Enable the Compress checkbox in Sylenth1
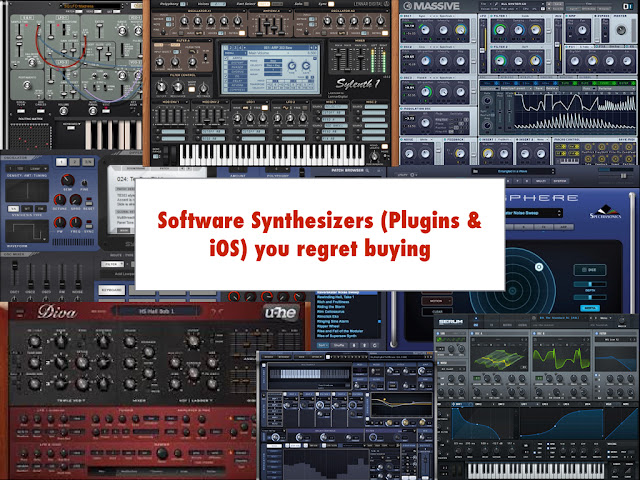Viewport: 640px width, 480px height. (x=226, y=89)
